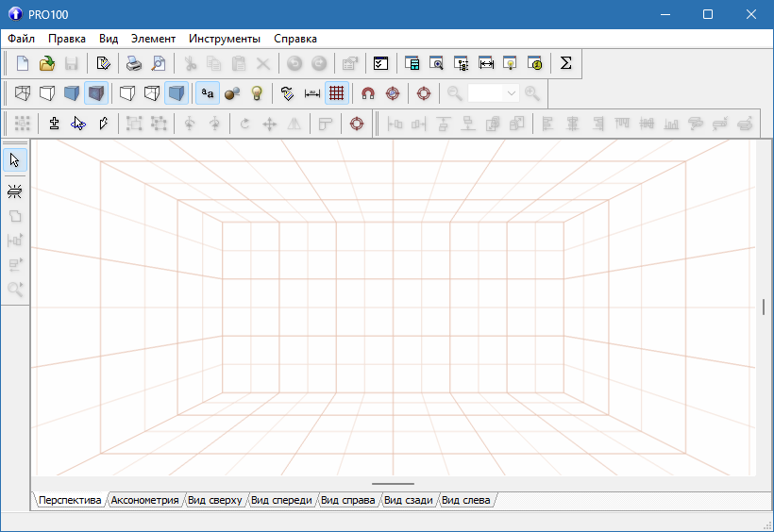The height and width of the screenshot is (532, 774).
Task: Switch to the Вид сверху tab
Action: coord(214,500)
